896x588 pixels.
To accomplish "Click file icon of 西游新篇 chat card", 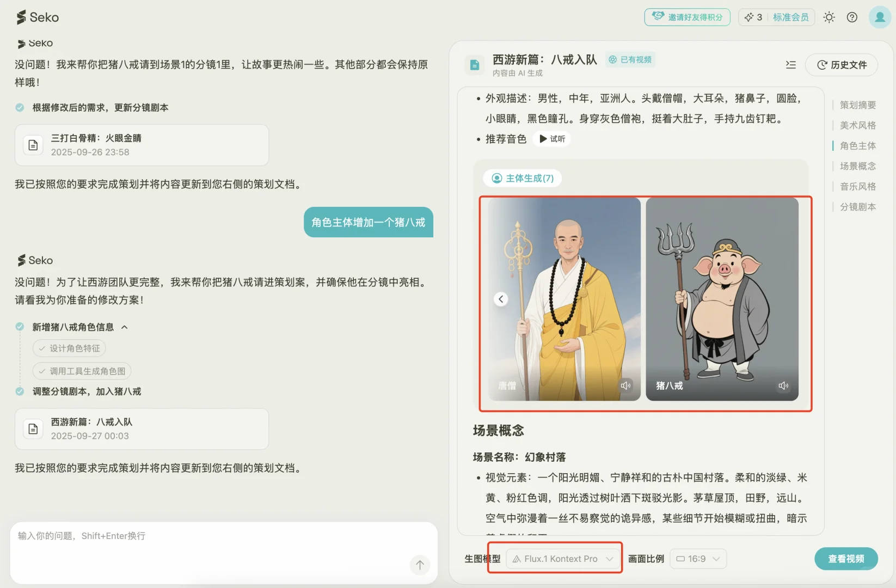I will (33, 428).
